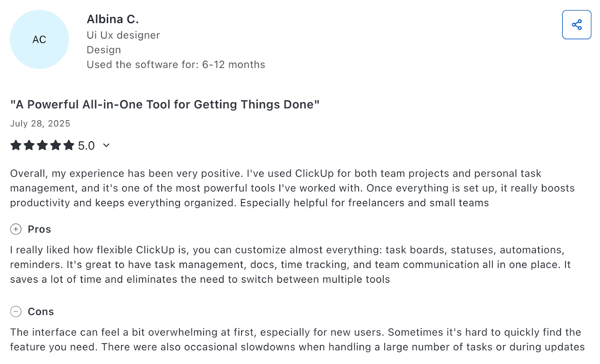Screen dimensions: 600x364
Task: Click the 5.0 rating score
Action: click(86, 146)
